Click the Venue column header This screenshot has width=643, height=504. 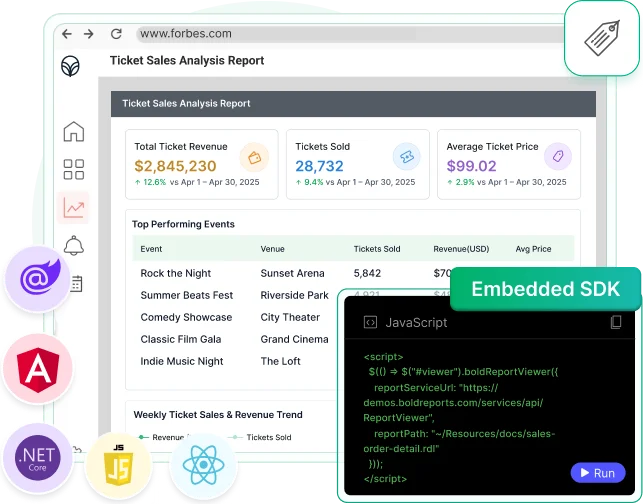(272, 249)
